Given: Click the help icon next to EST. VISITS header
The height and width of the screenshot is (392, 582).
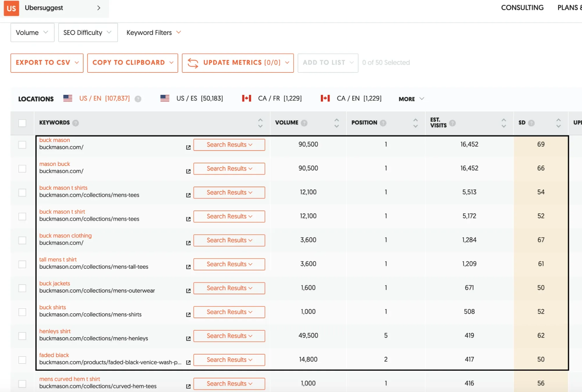Looking at the screenshot, I should tap(452, 123).
